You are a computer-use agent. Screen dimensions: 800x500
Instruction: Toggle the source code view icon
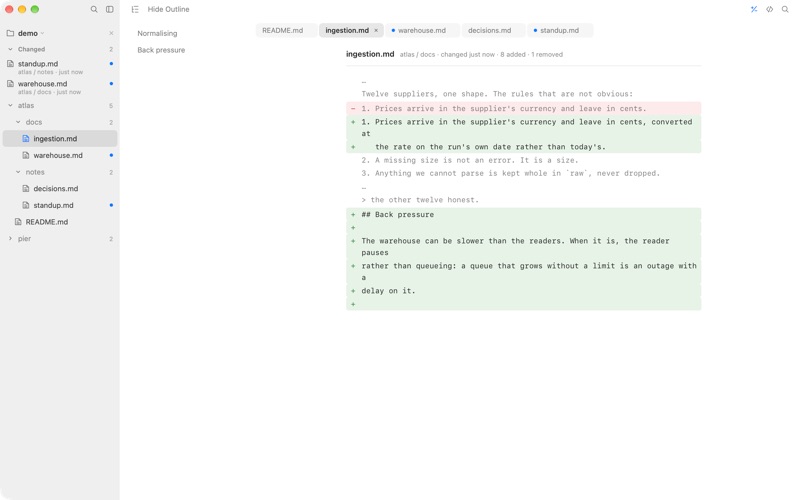point(769,9)
